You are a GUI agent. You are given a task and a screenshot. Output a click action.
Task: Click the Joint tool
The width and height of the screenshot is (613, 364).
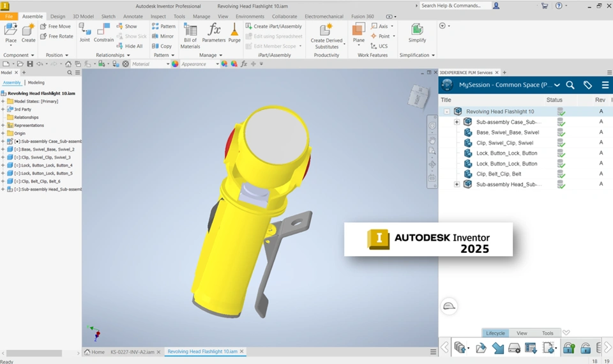point(84,33)
